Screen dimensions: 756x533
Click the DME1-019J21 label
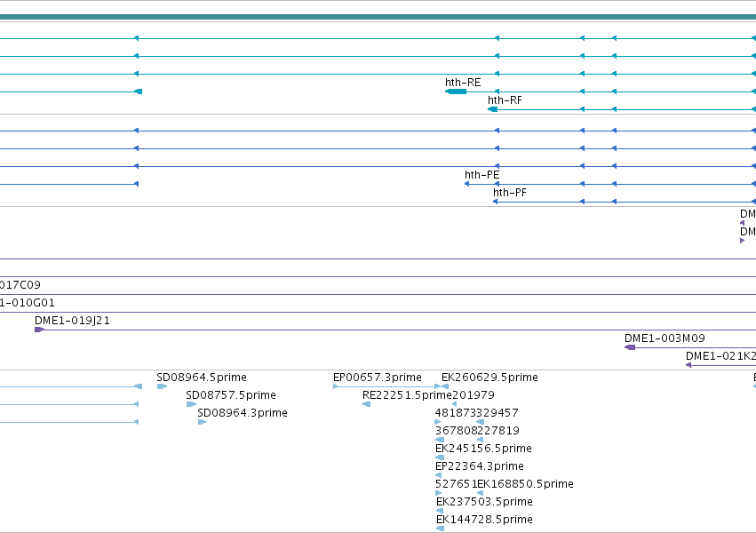72,321
